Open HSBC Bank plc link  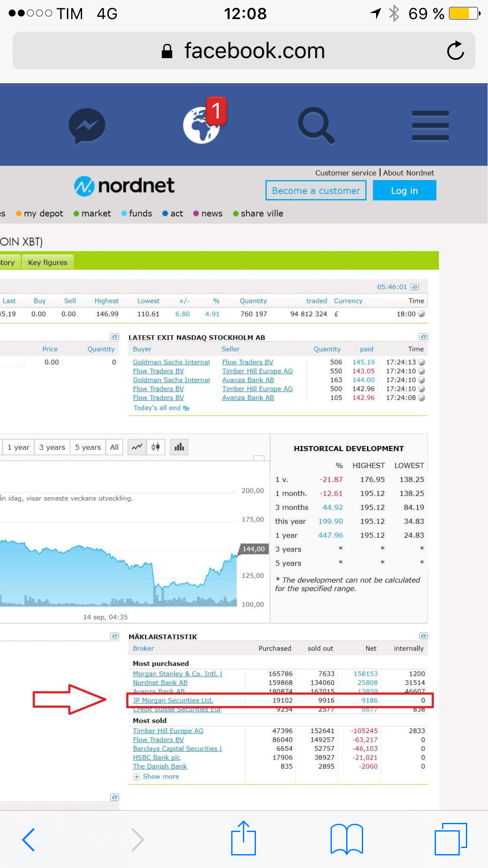157,757
